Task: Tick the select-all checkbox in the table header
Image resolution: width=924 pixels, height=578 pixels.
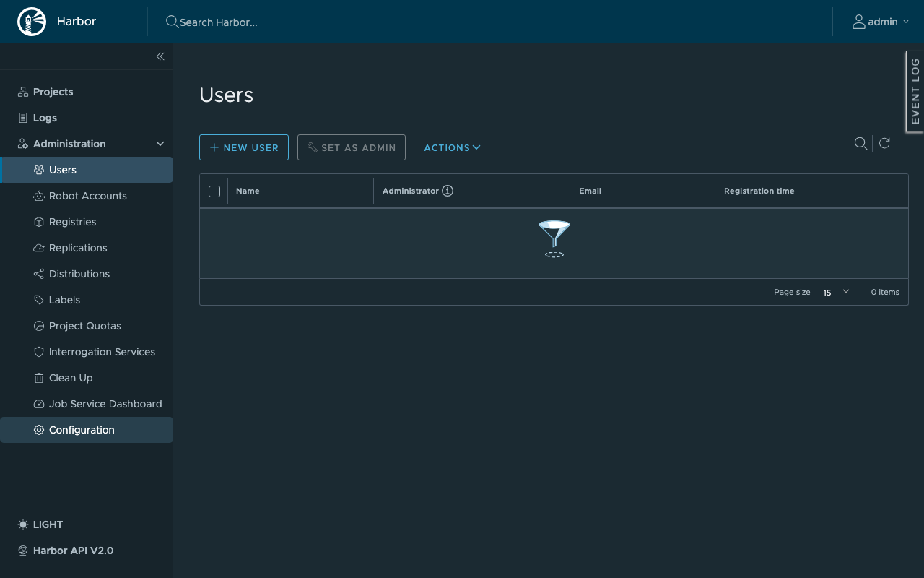Action: (214, 191)
